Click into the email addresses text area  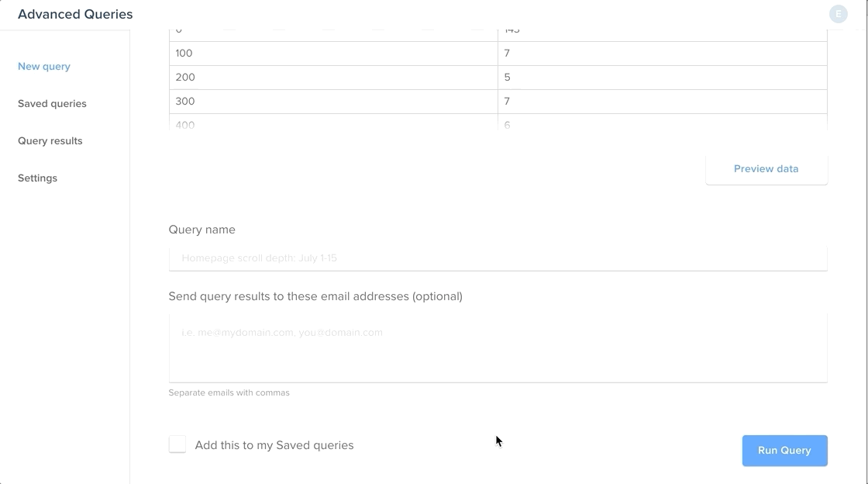point(498,347)
